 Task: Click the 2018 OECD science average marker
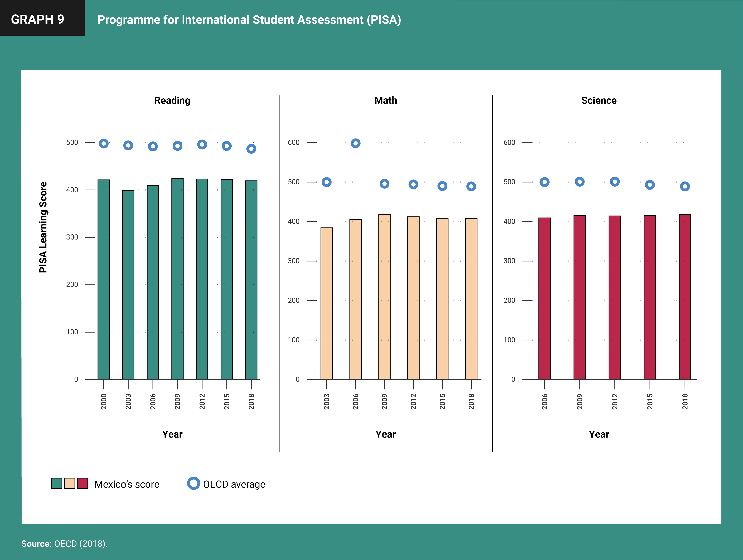pos(685,186)
